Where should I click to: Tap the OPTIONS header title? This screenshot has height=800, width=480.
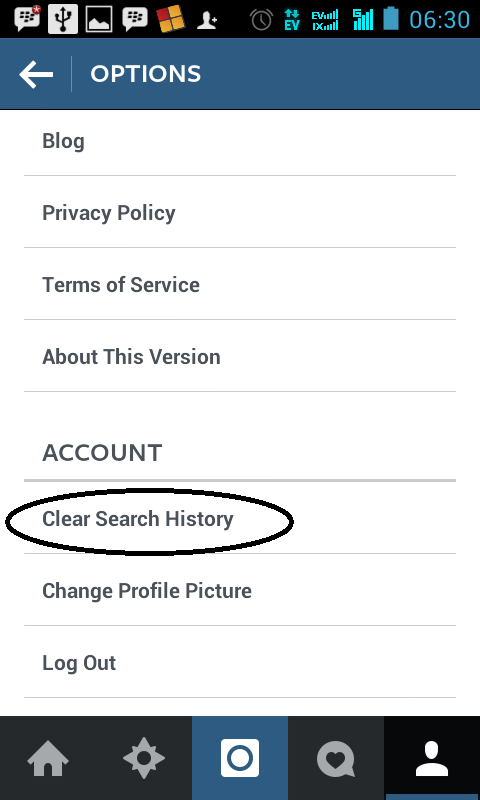[x=146, y=74]
